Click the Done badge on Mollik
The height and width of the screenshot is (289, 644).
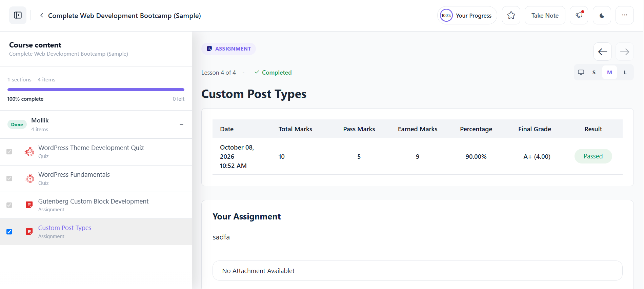pos(17,124)
